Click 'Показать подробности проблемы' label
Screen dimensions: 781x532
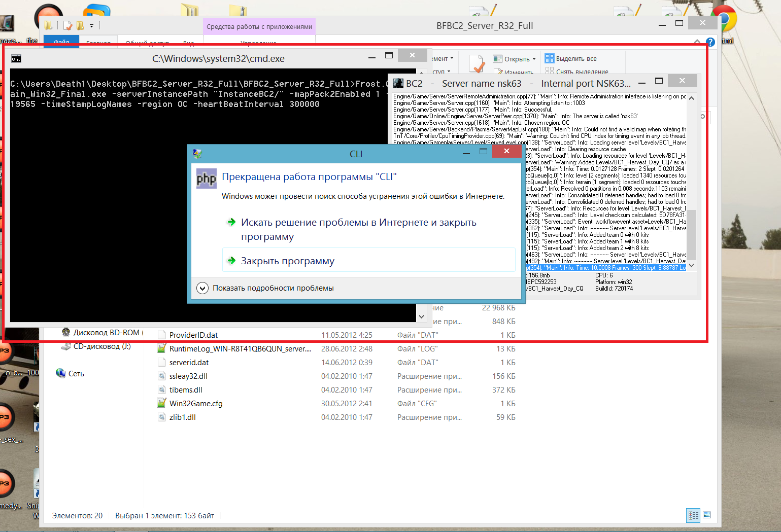click(273, 288)
